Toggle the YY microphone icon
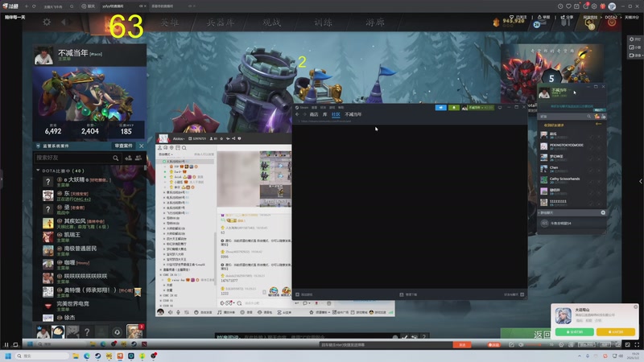This screenshot has width=644, height=362. coord(178,313)
